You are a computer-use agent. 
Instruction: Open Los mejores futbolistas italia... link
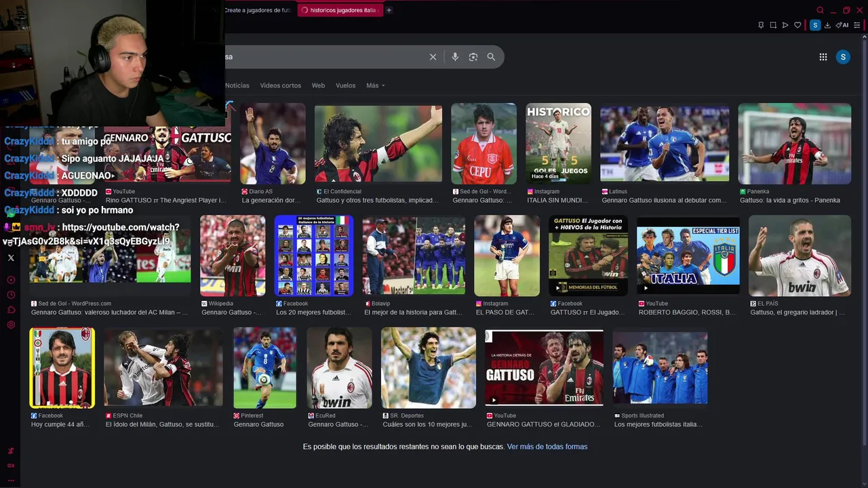658,424
